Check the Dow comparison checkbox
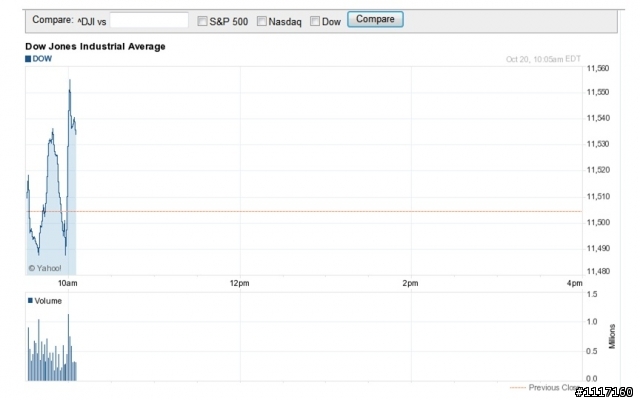 315,21
